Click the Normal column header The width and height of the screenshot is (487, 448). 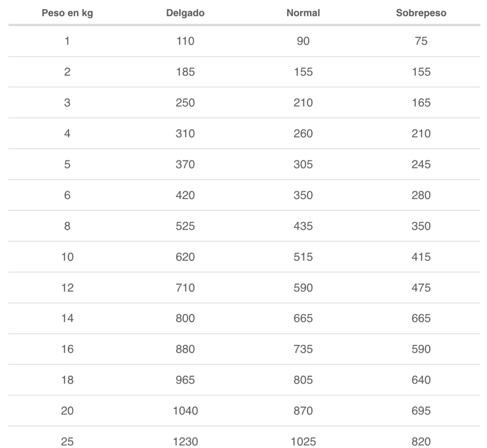303,13
